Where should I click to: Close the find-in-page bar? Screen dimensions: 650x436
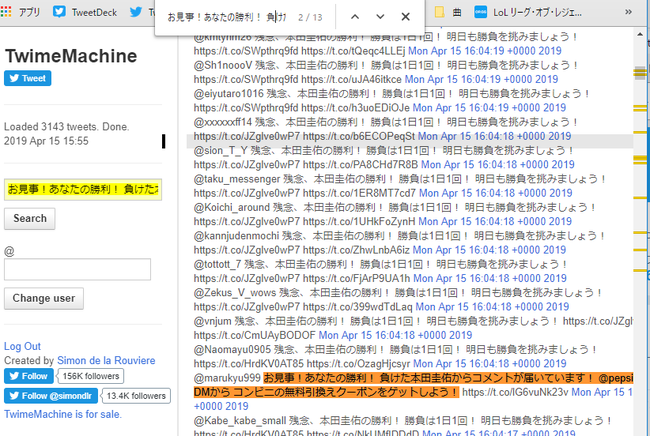405,17
